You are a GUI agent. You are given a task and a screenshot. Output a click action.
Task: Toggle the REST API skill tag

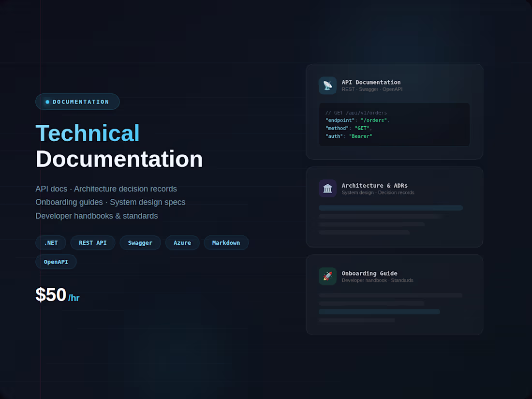[92, 243]
